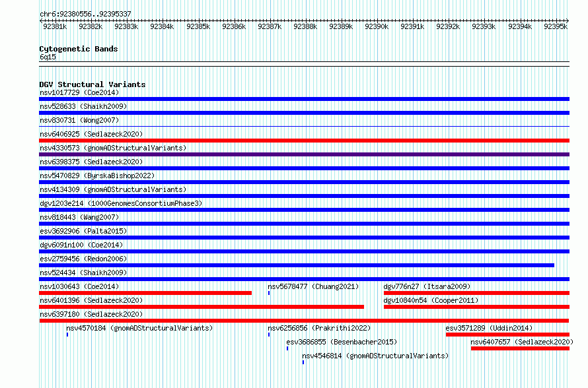The width and height of the screenshot is (588, 388).
Task: Click the 92388k ruler position label
Action: (305, 26)
